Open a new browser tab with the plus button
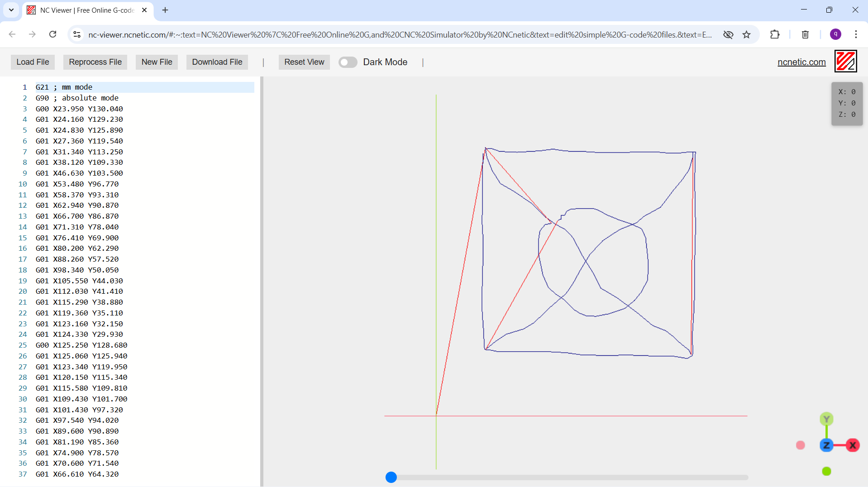This screenshot has width=868, height=487. click(x=165, y=10)
